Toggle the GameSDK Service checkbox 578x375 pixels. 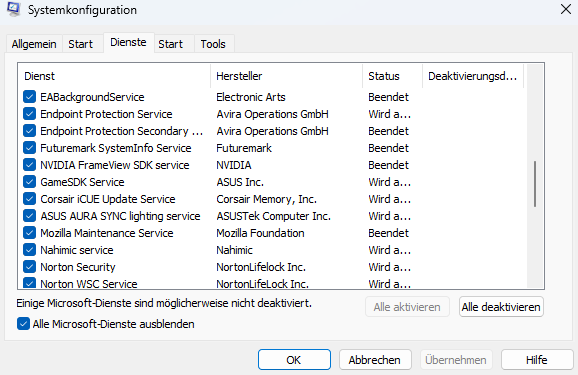click(x=29, y=182)
